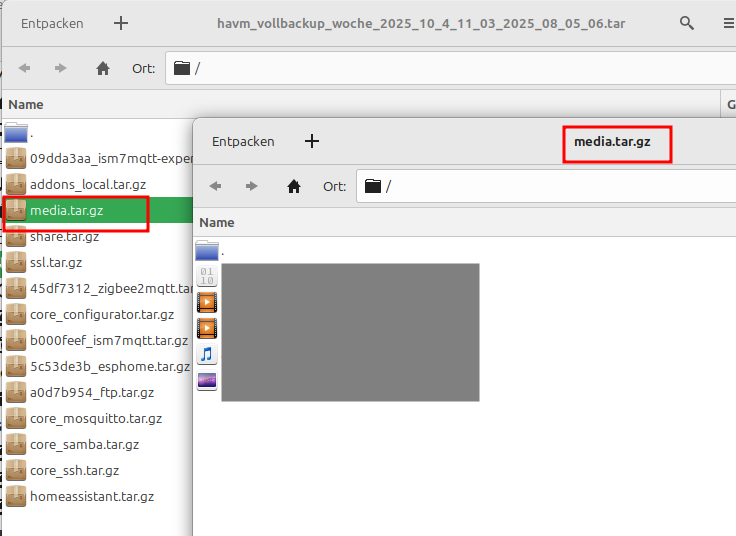Click the plus icon in the backup archive header
The width and height of the screenshot is (736, 536).
click(x=121, y=23)
